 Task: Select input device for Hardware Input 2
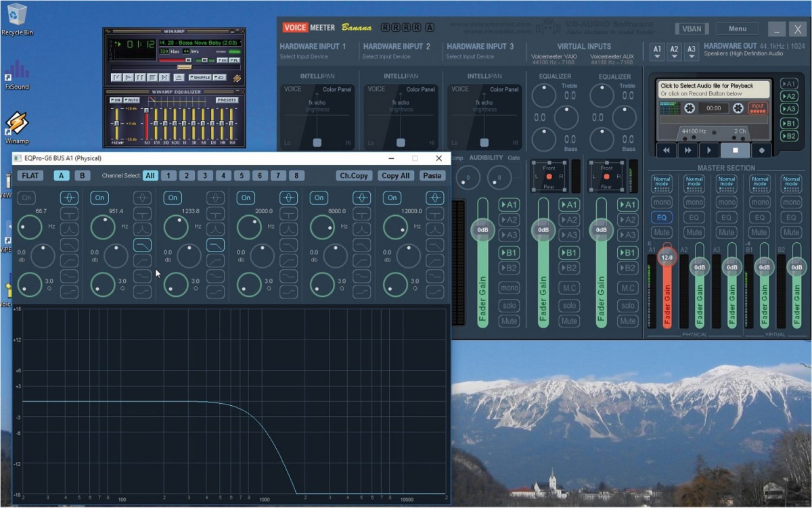(x=386, y=57)
